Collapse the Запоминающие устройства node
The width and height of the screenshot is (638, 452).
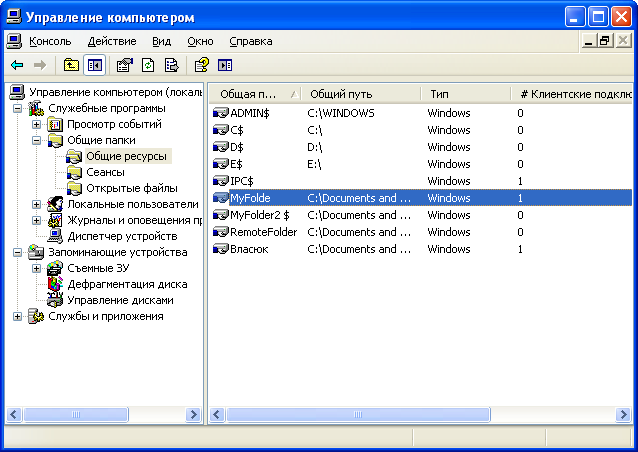(17, 252)
